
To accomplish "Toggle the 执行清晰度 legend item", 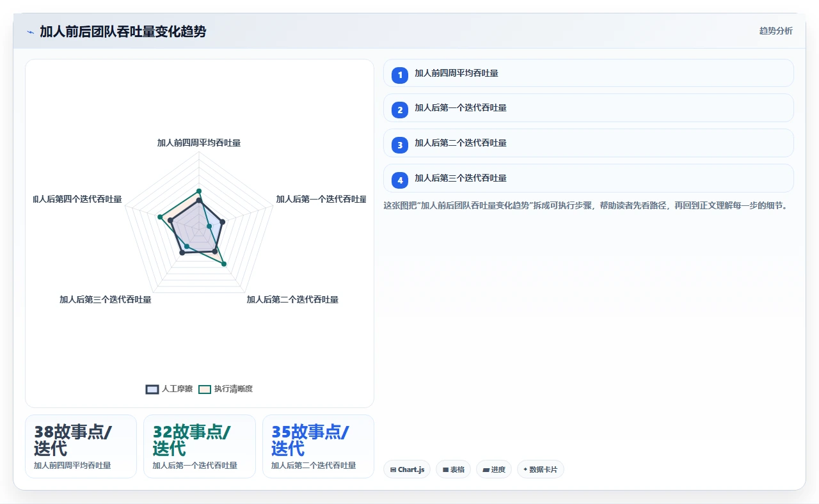I will tap(225, 389).
